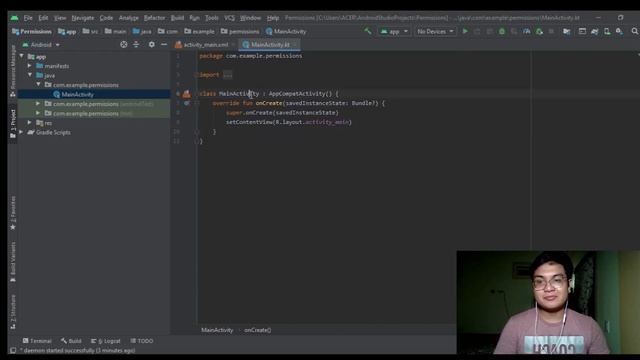This screenshot has width=640, height=360.
Task: Click the Android Studio logo icon
Action: pyautogui.click(x=14, y=18)
